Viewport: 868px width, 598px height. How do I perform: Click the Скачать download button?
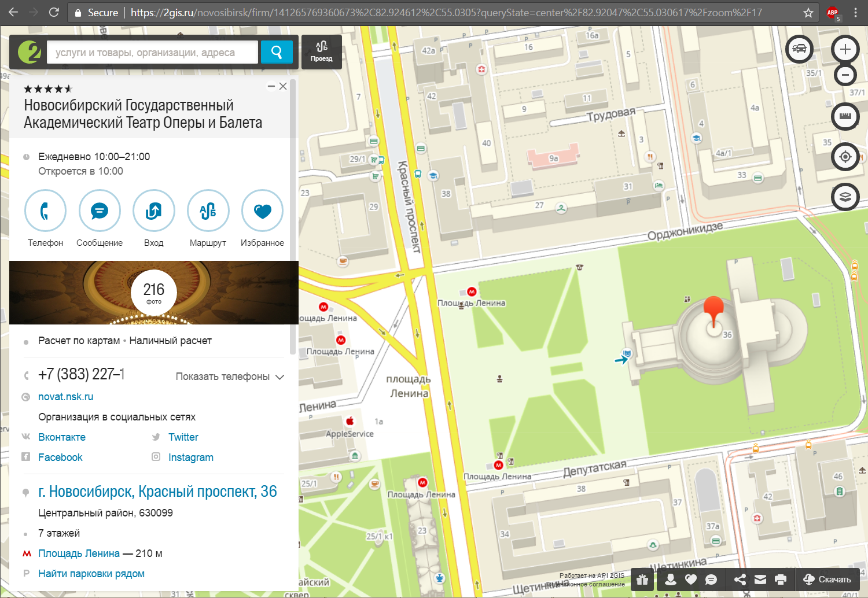827,579
